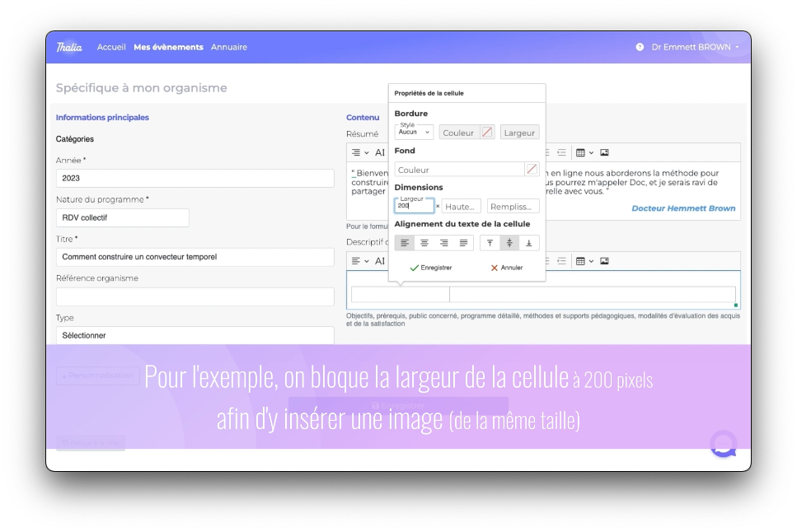This screenshot has width=797, height=532.
Task: Open the chat bubble widget
Action: pos(723,444)
